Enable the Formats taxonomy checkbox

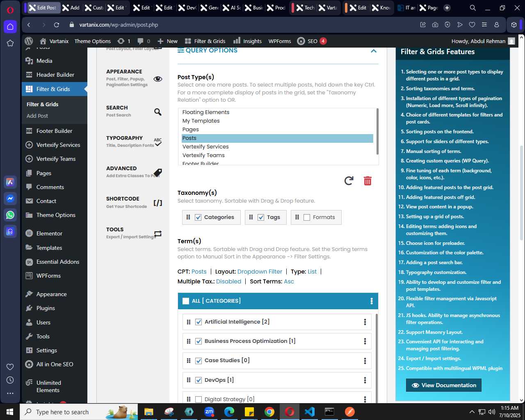click(307, 217)
